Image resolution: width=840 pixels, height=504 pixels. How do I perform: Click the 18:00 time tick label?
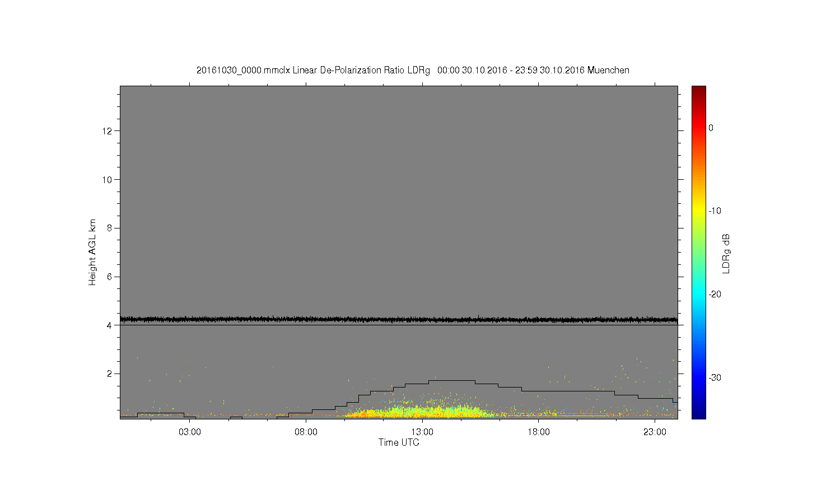(539, 432)
